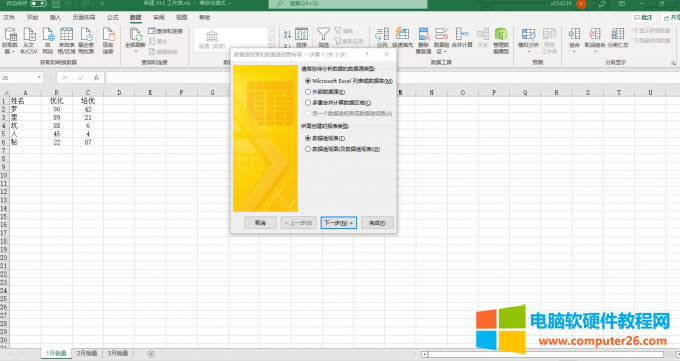Expand the What-If Analysis (模拟分析) dropdown
This screenshot has height=361, width=680.
529,51
